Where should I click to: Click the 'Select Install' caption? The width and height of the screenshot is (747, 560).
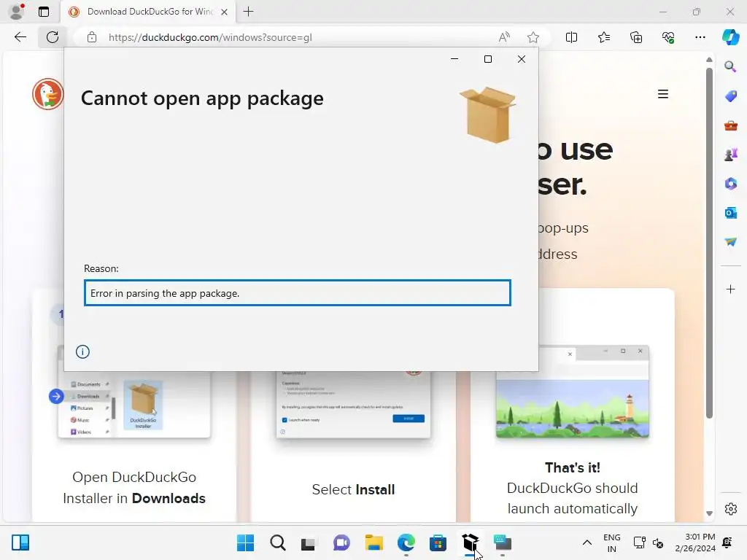pyautogui.click(x=353, y=489)
